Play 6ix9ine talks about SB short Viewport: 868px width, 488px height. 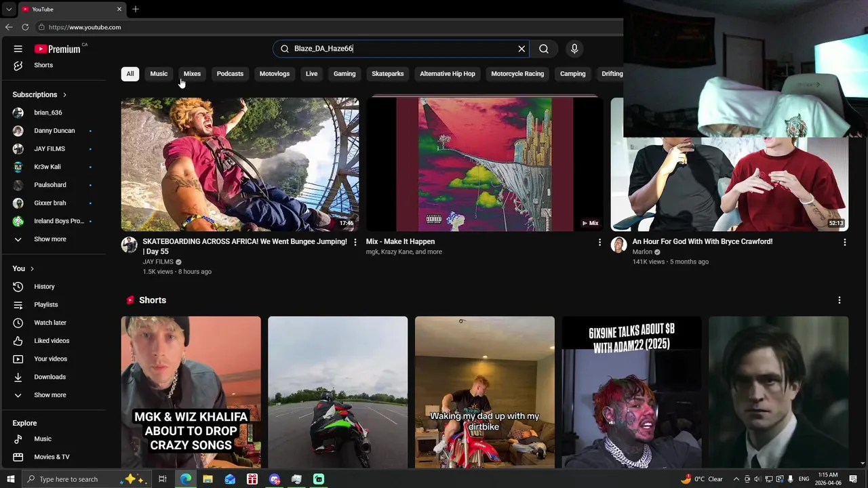click(x=631, y=392)
